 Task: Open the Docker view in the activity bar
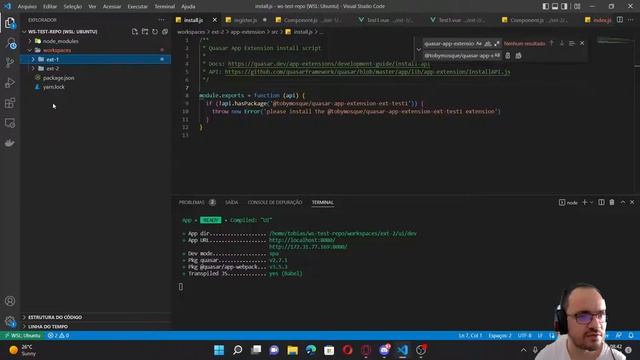pos(10,143)
